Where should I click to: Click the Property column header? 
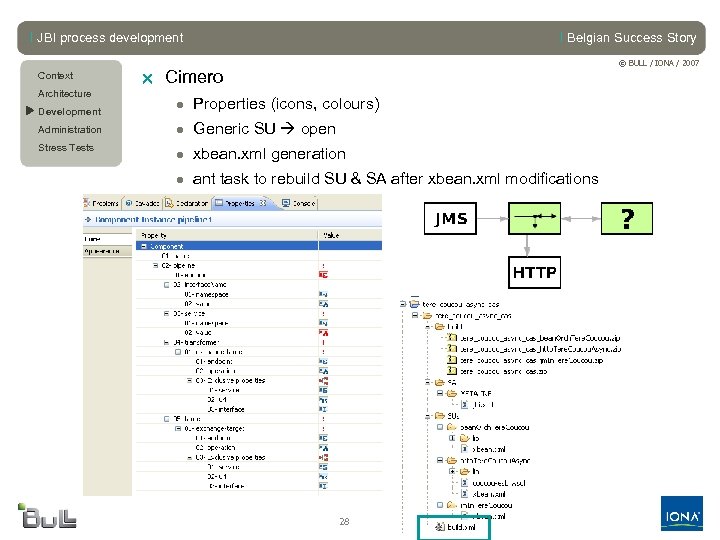[x=227, y=235]
